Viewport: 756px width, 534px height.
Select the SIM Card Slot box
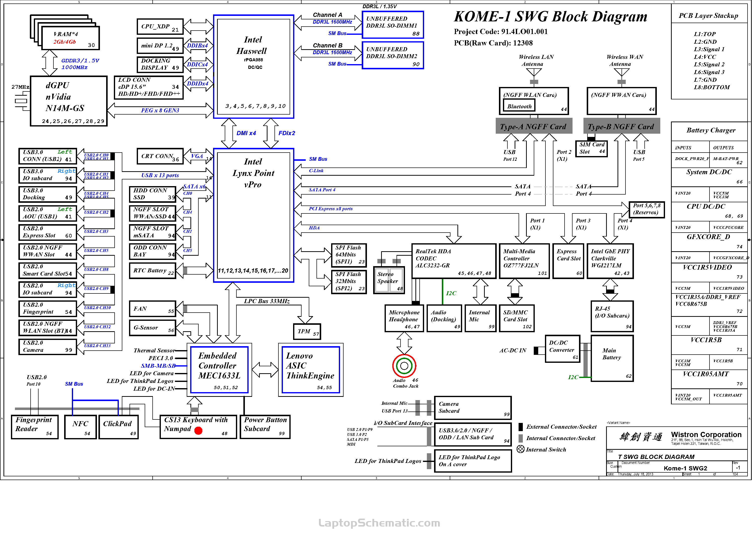click(591, 149)
